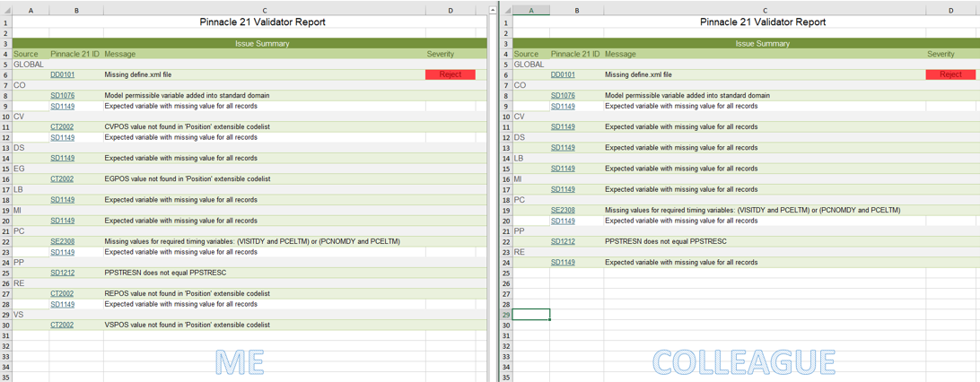Open SD1149 link under LB in right window
This screenshot has width=980, height=382.
pyautogui.click(x=563, y=169)
